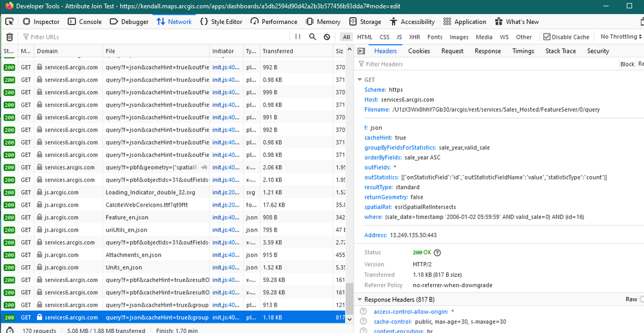644x333 pixels.
Task: Open help for access-control-allow-origin header
Action: point(363,312)
